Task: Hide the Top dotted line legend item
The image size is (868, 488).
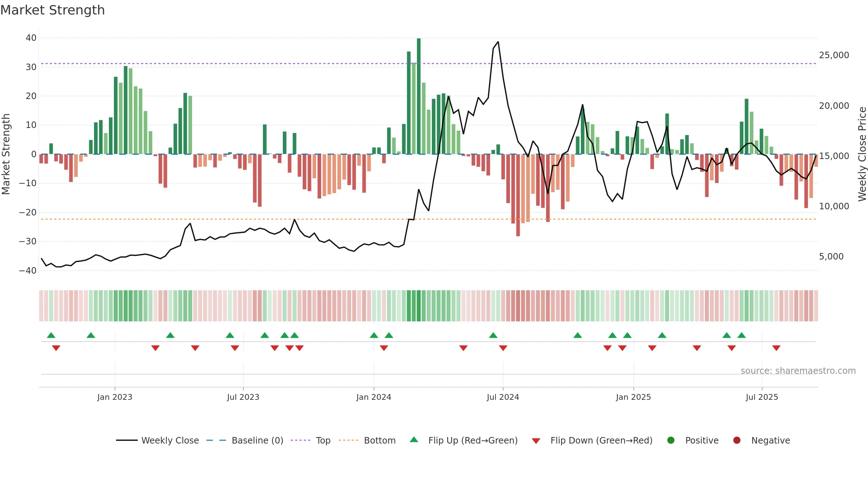Action: (x=311, y=440)
